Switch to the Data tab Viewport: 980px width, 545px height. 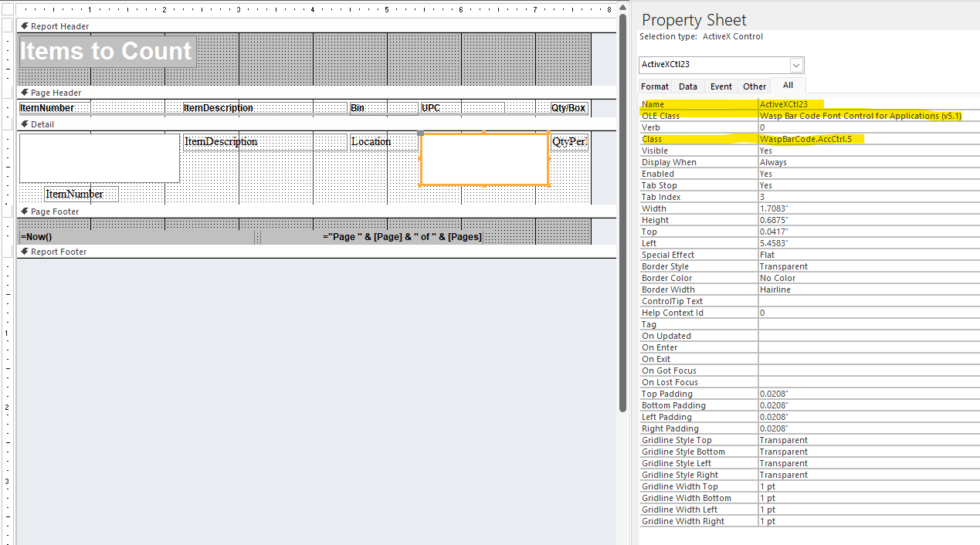click(688, 86)
